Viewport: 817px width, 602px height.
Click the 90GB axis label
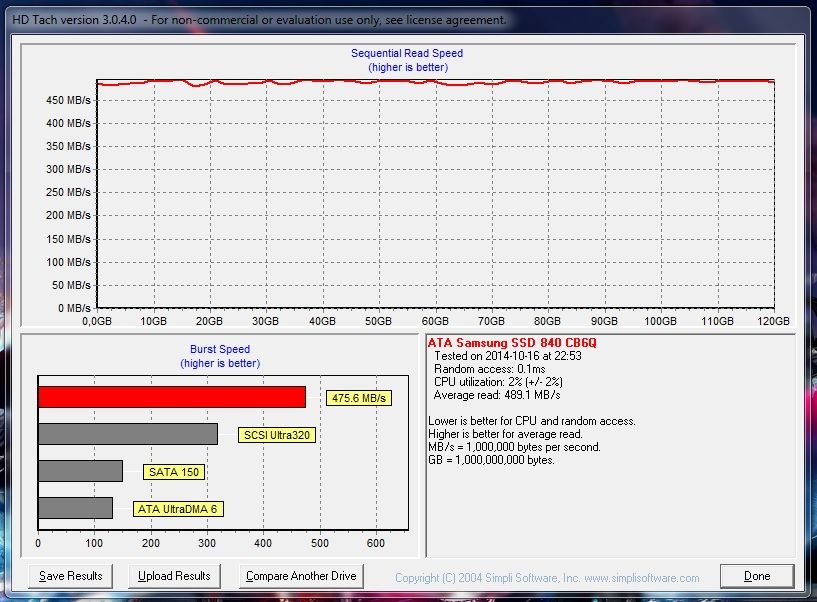click(604, 321)
